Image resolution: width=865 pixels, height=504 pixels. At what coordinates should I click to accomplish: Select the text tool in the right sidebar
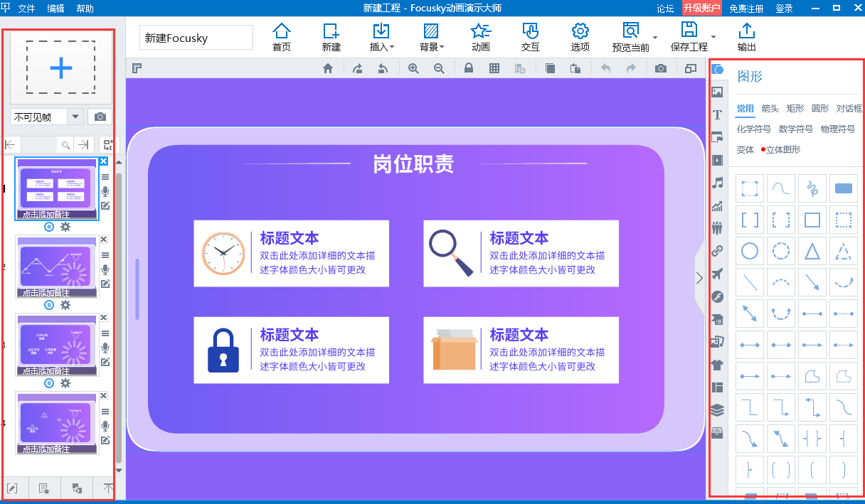click(717, 114)
